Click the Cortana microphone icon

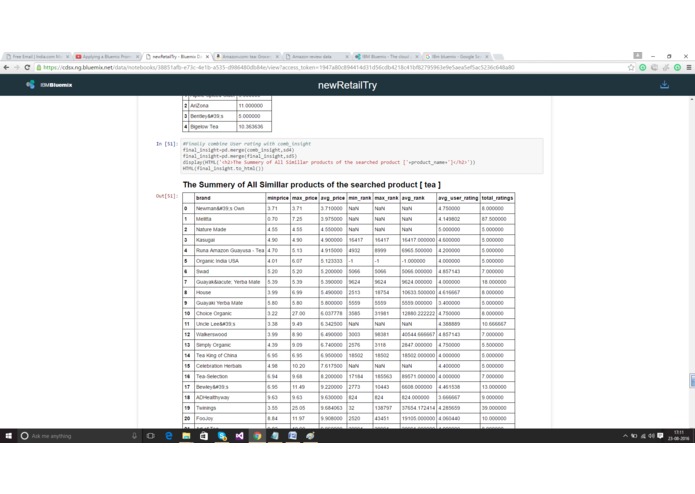134,436
